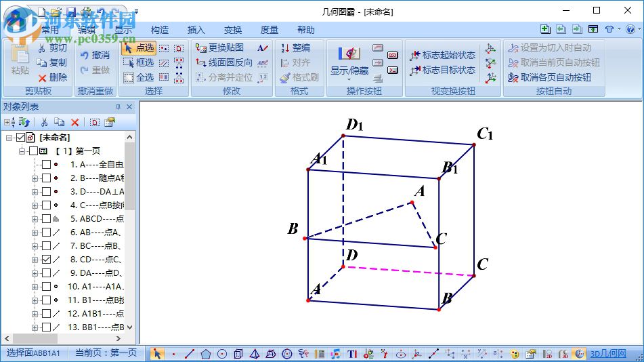Expand tree item 9. DA

35,274
